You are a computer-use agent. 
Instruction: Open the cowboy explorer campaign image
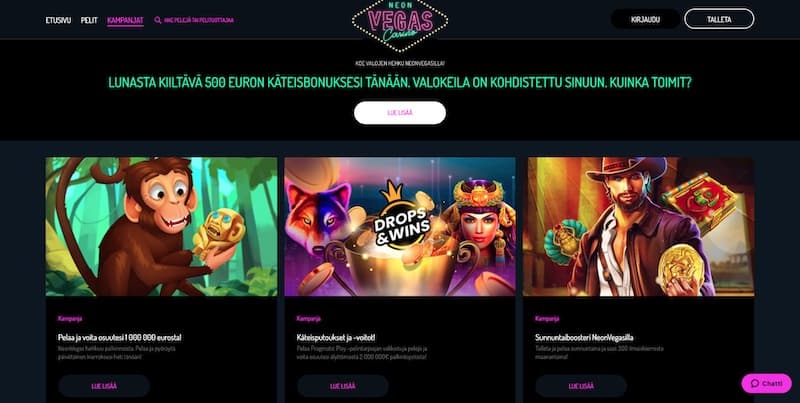(x=638, y=226)
